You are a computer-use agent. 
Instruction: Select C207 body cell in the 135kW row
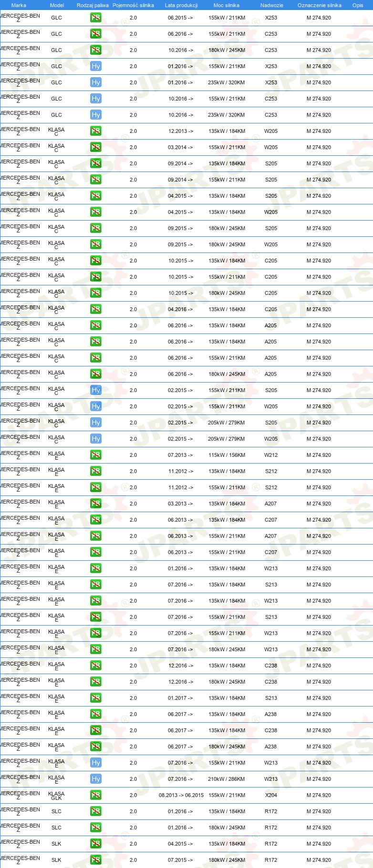(x=271, y=520)
